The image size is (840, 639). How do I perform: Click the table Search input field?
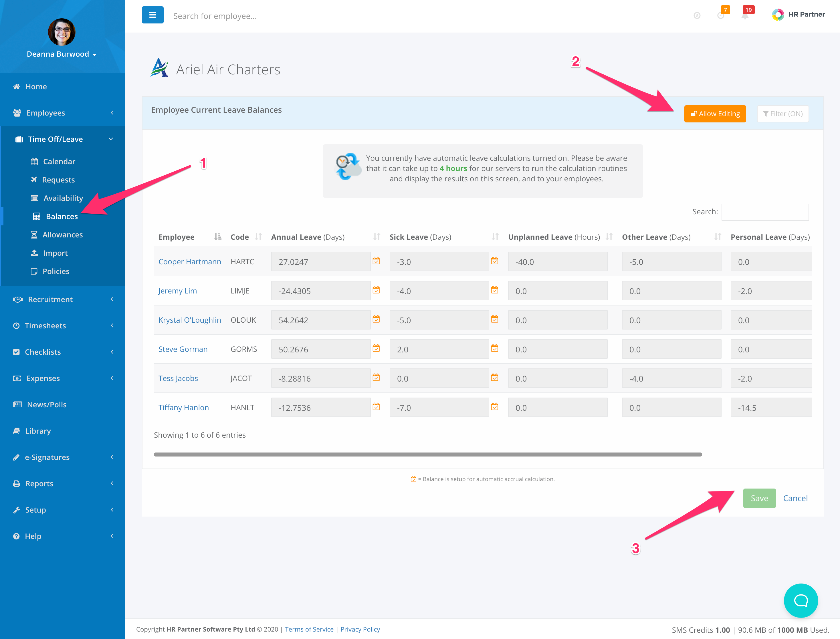pos(765,212)
